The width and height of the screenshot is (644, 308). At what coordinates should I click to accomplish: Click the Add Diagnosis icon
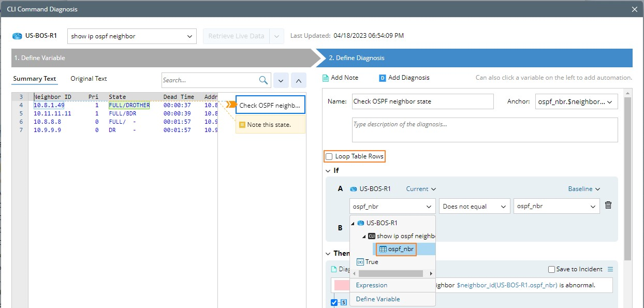pos(383,78)
